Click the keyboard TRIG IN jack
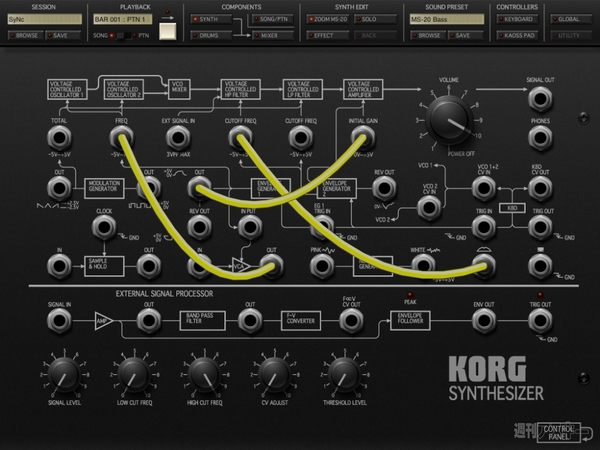The width and height of the screenshot is (600, 450). click(x=484, y=227)
